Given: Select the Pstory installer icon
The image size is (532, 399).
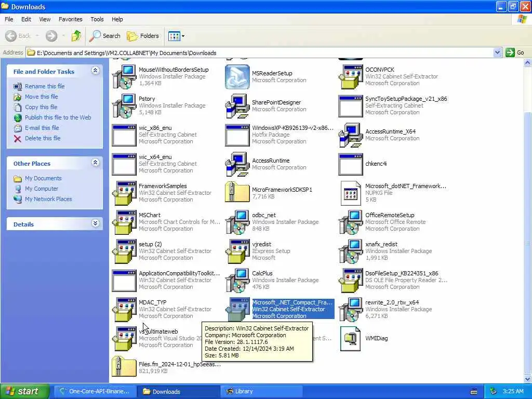Looking at the screenshot, I should click(124, 106).
